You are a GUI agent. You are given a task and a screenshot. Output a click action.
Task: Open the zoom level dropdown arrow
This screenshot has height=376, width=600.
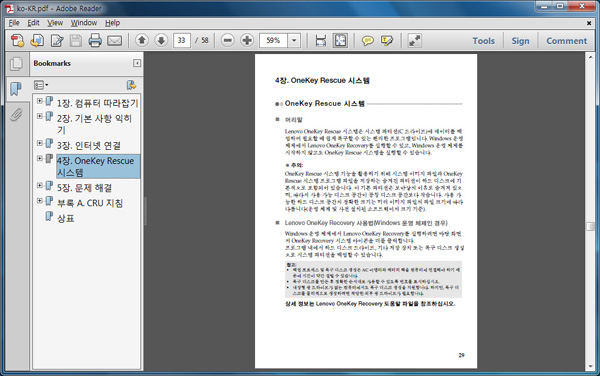pos(294,40)
